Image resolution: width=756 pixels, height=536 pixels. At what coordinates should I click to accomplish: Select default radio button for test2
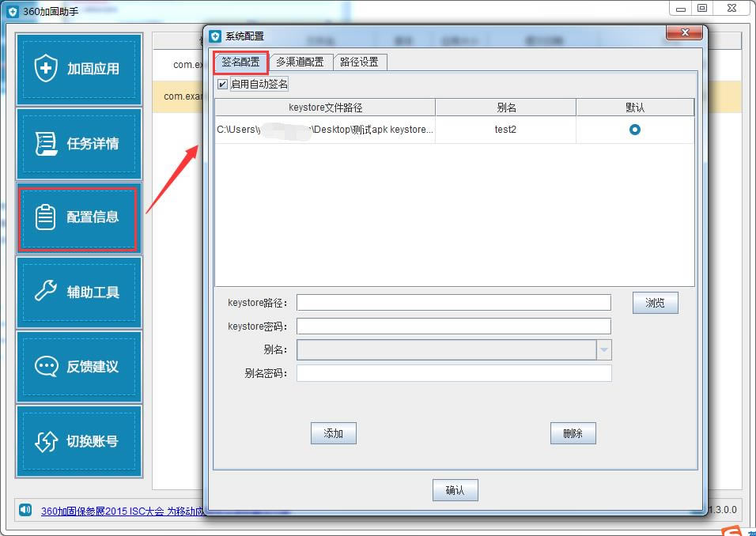click(x=634, y=130)
